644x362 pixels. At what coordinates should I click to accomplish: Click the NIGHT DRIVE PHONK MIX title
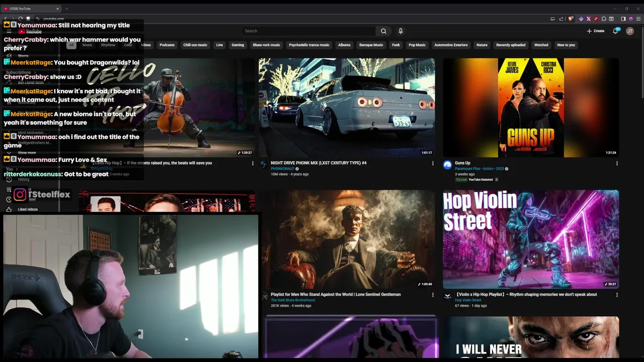(x=318, y=163)
